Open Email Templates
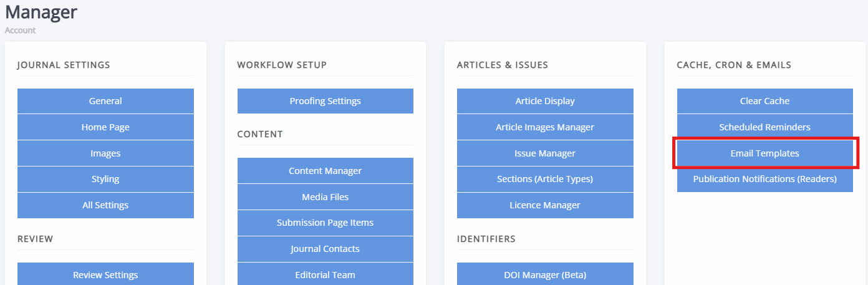 (x=765, y=153)
